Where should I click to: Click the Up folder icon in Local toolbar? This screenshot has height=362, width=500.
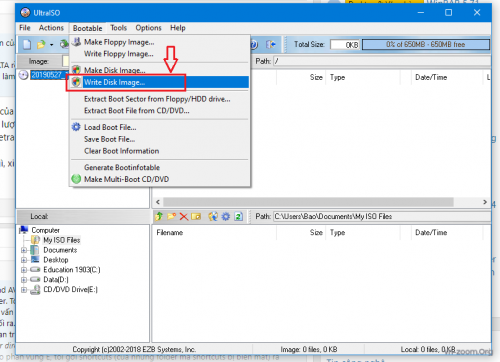(159, 217)
